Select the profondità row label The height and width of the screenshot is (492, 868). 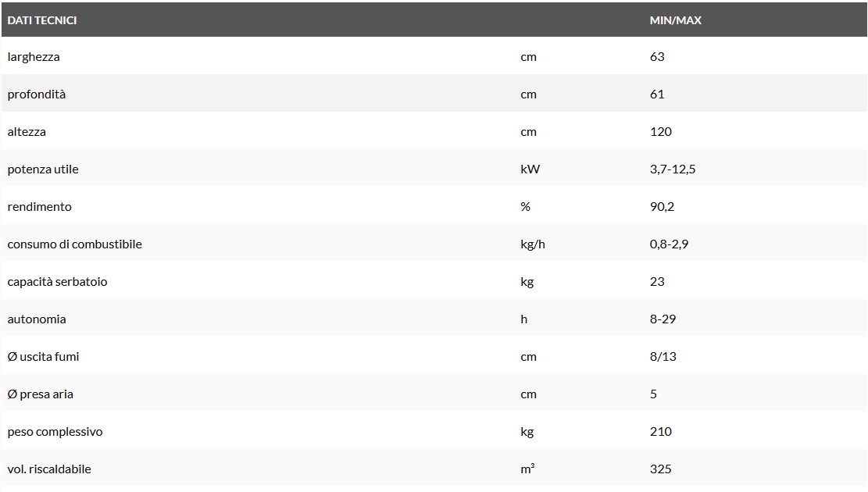click(37, 94)
